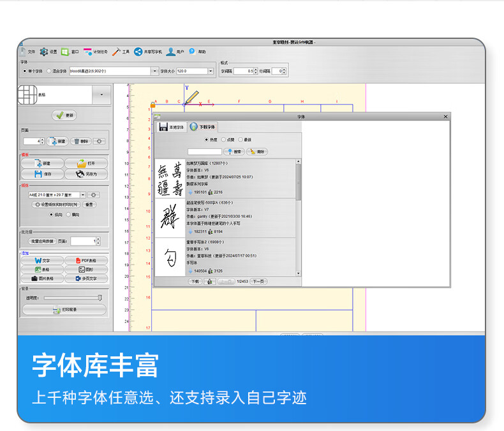Screen dimensions: 504x431
Task: Select the 無疆萬壽 font preview thumbnail
Action: (170, 179)
